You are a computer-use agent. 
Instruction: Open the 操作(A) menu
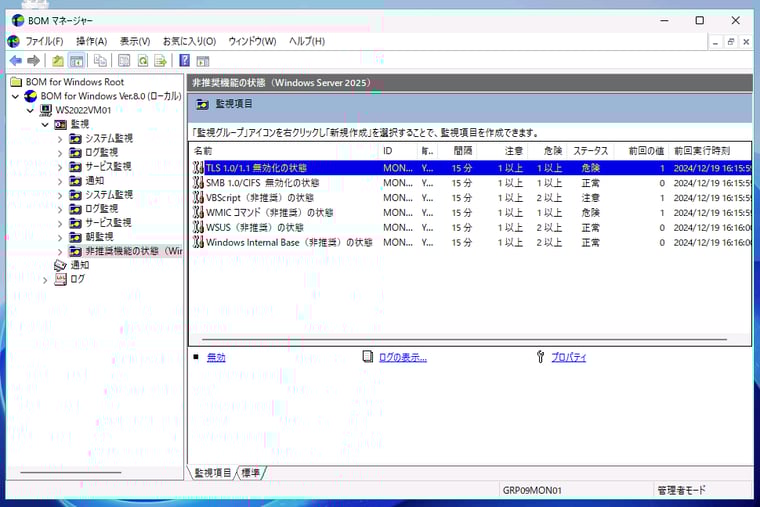[x=92, y=41]
